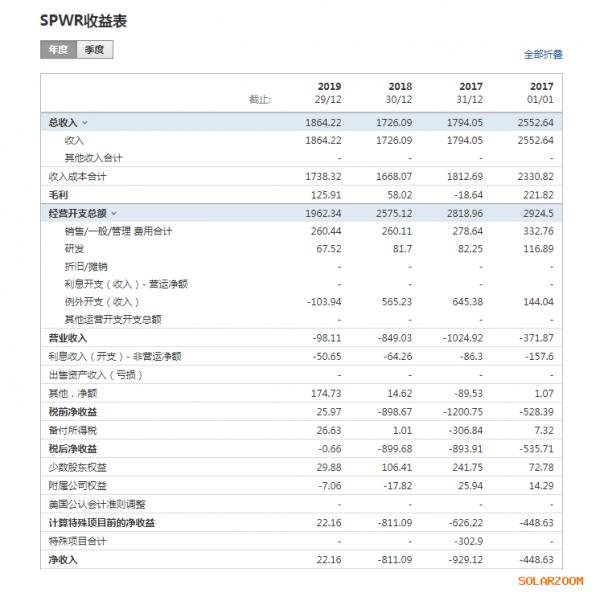Click the 全部折叠 link
Image resolution: width=600 pixels, height=609 pixels.
543,54
